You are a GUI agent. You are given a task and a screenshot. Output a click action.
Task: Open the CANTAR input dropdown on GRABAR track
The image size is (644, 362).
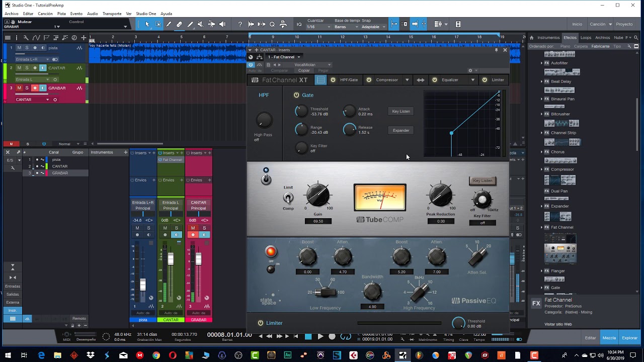(x=32, y=100)
